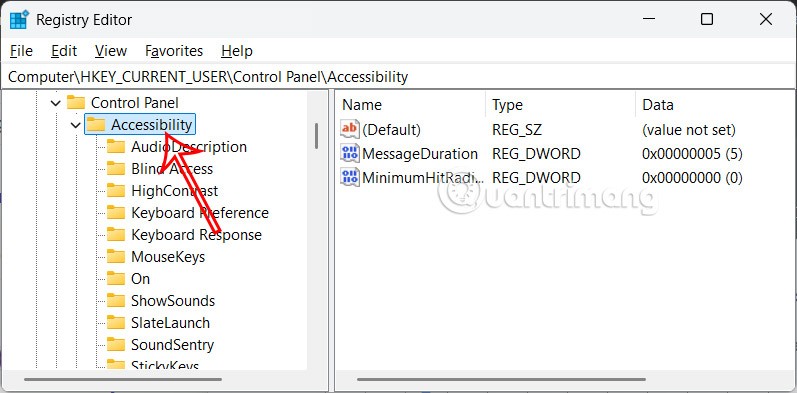
Task: Click the Blind Access folder icon
Action: [116, 169]
